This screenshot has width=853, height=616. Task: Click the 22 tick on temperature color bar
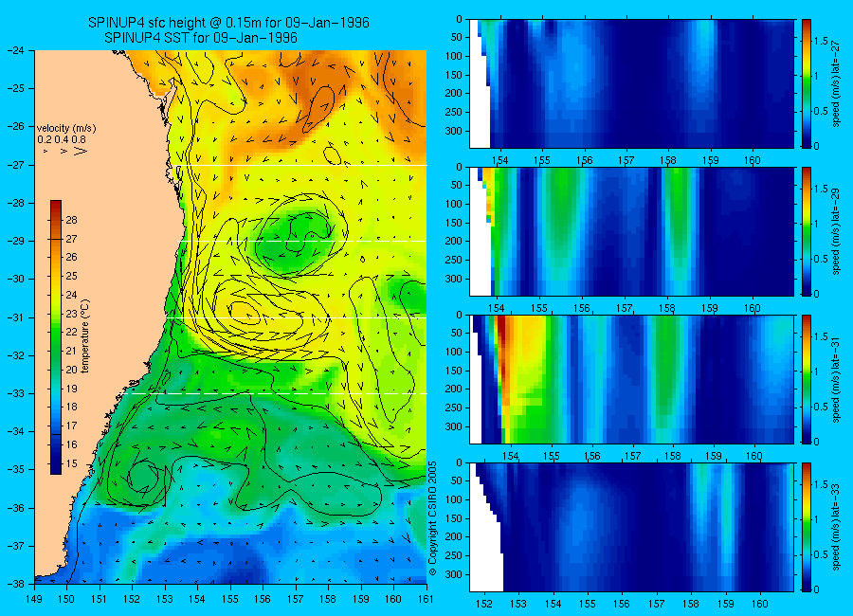[x=71, y=332]
